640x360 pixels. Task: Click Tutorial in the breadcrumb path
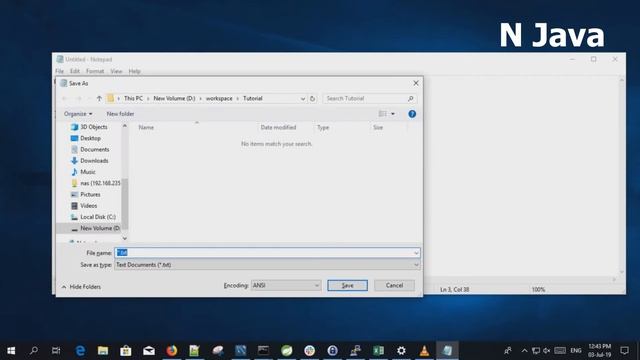click(253, 98)
